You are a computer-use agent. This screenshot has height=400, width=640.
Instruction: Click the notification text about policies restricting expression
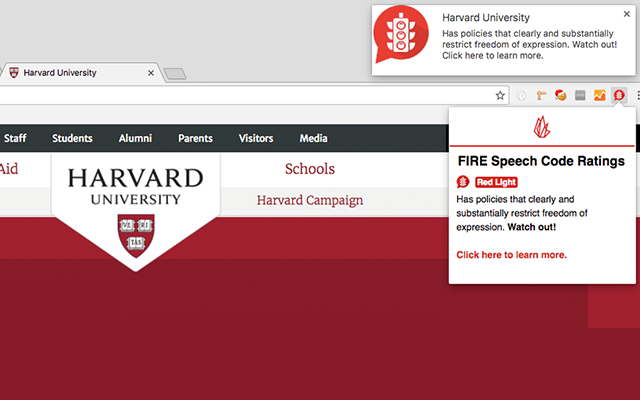[530, 44]
